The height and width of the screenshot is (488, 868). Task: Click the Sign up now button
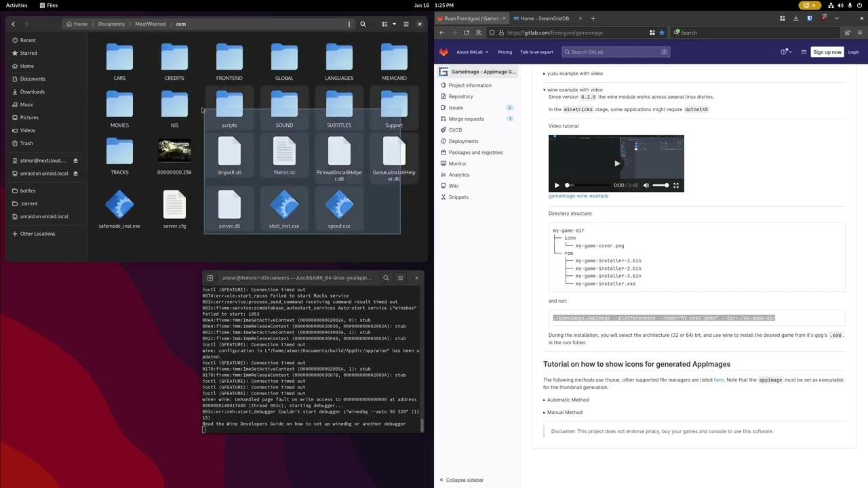click(x=827, y=52)
